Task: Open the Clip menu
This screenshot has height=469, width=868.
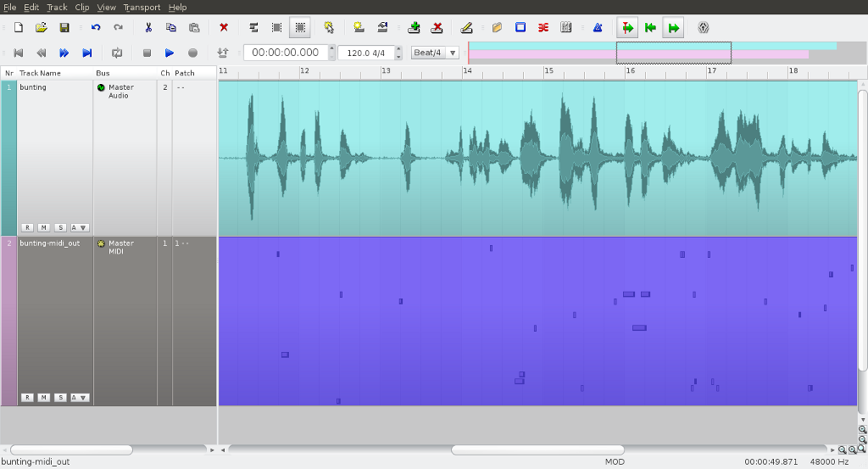Action: [82, 7]
